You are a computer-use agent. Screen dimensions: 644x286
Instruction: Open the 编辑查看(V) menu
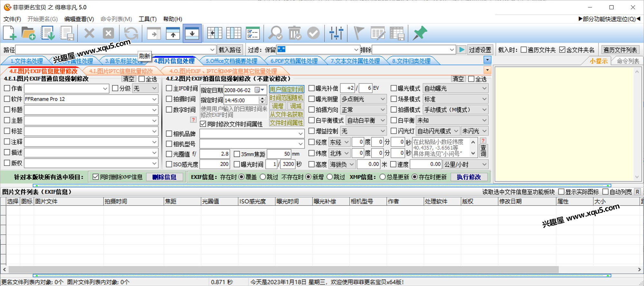pos(79,19)
